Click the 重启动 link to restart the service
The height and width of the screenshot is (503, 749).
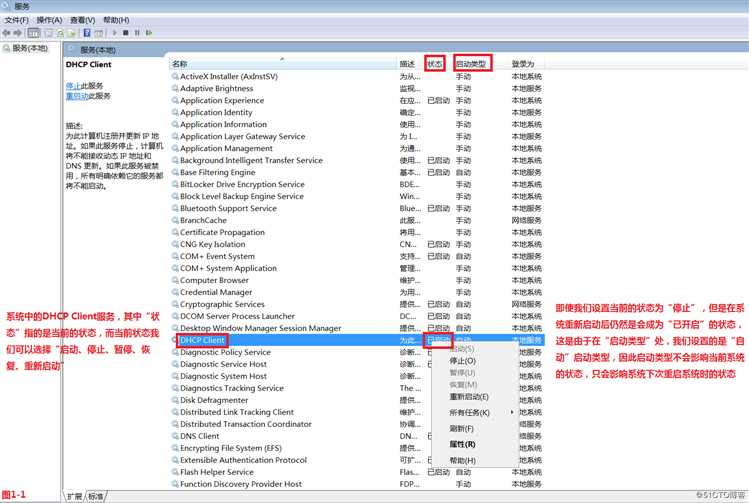(x=77, y=96)
